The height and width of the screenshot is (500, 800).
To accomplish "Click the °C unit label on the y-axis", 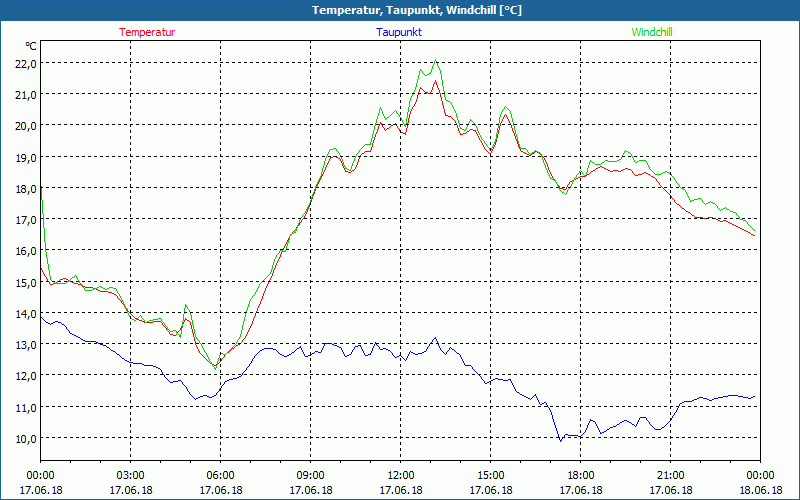I will point(31,46).
